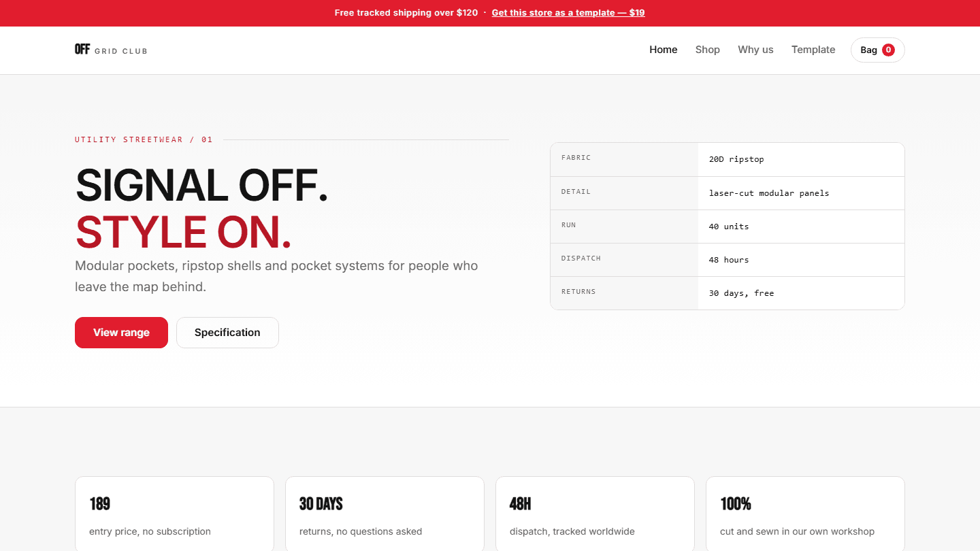Click the OFF Grid Club logo
The width and height of the screenshot is (980, 551).
point(111,50)
